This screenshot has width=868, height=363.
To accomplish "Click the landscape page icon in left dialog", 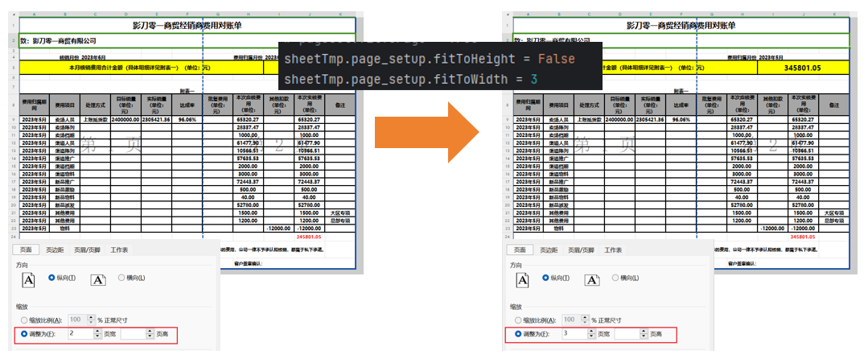I will tap(98, 279).
